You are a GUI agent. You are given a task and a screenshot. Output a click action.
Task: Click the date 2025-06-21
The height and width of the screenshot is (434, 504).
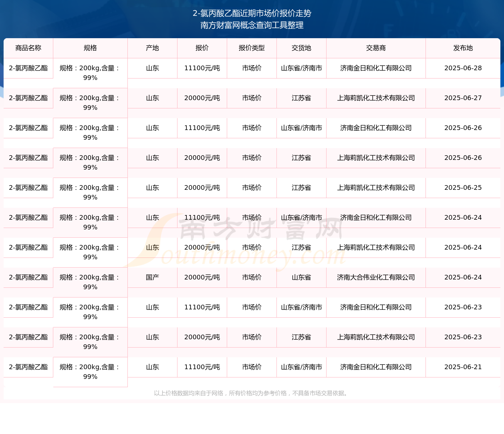[x=463, y=367]
